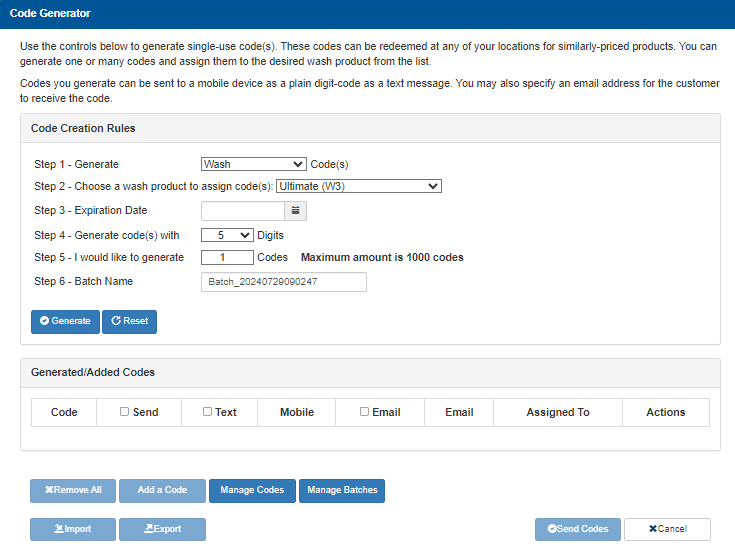
Task: Click the Assigned To column header
Action: (558, 412)
